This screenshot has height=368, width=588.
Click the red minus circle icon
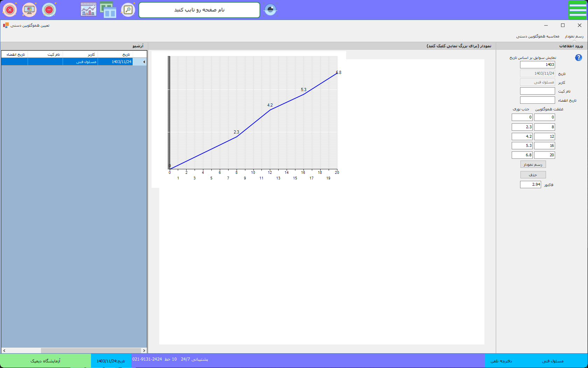pos(49,10)
